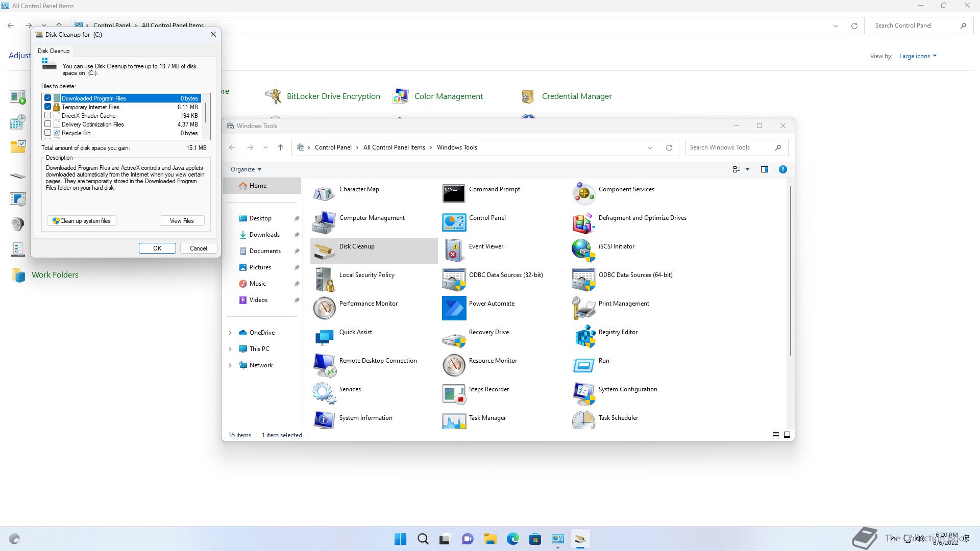980x551 pixels.
Task: Open Windows Tools address history dropdown
Action: coord(650,148)
